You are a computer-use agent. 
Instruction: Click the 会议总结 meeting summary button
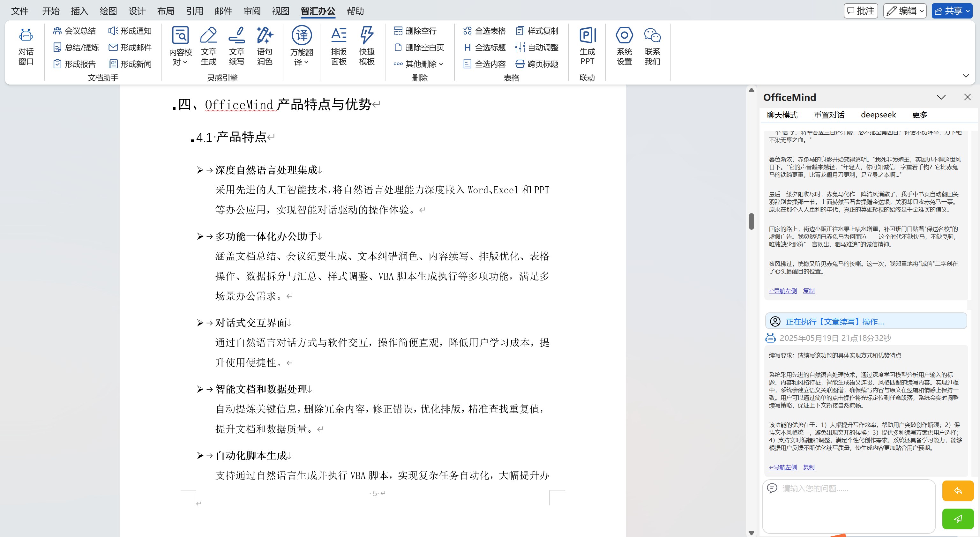coord(75,31)
